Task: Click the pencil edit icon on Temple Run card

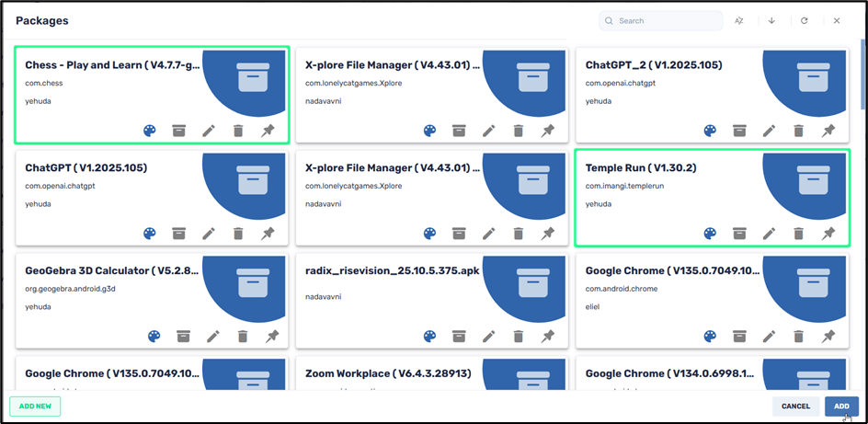Action: (769, 234)
